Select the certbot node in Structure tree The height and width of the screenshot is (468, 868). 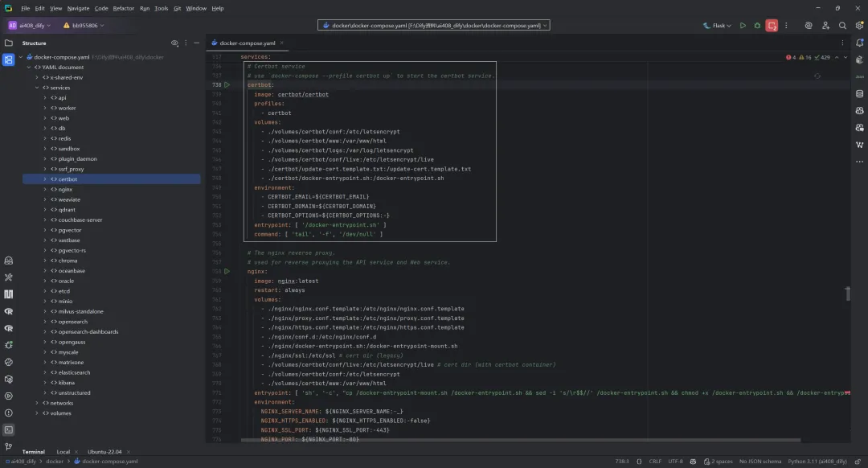[111, 179]
